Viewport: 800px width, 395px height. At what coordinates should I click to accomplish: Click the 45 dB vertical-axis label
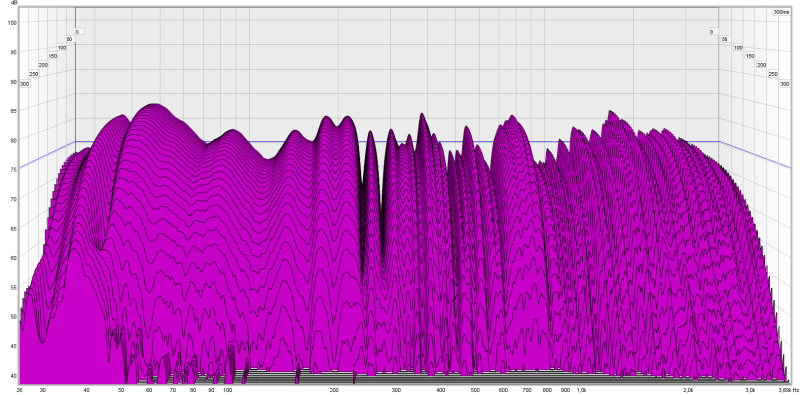[x=15, y=347]
